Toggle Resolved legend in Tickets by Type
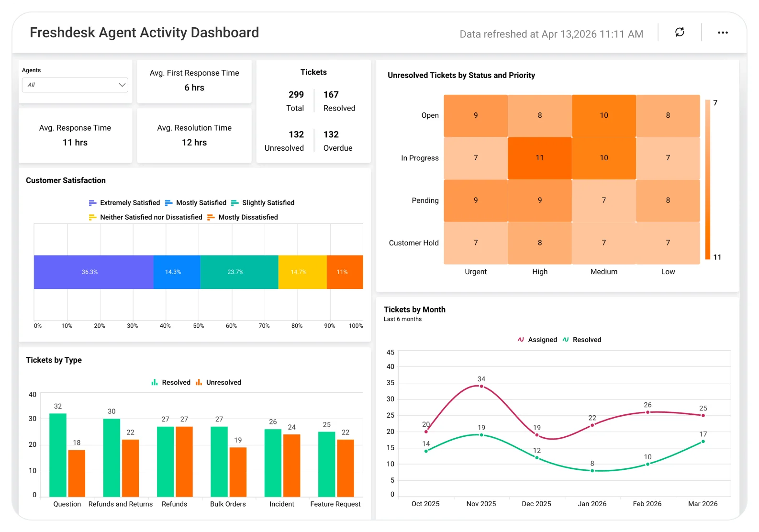Image resolution: width=759 pixels, height=532 pixels. (x=171, y=382)
